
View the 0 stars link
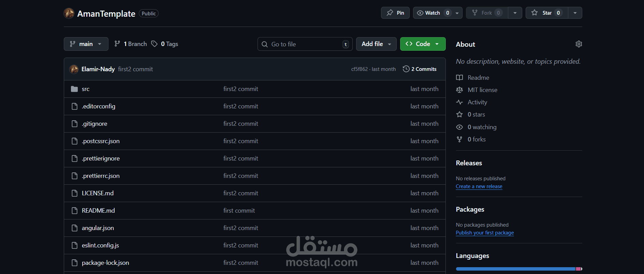tap(476, 115)
